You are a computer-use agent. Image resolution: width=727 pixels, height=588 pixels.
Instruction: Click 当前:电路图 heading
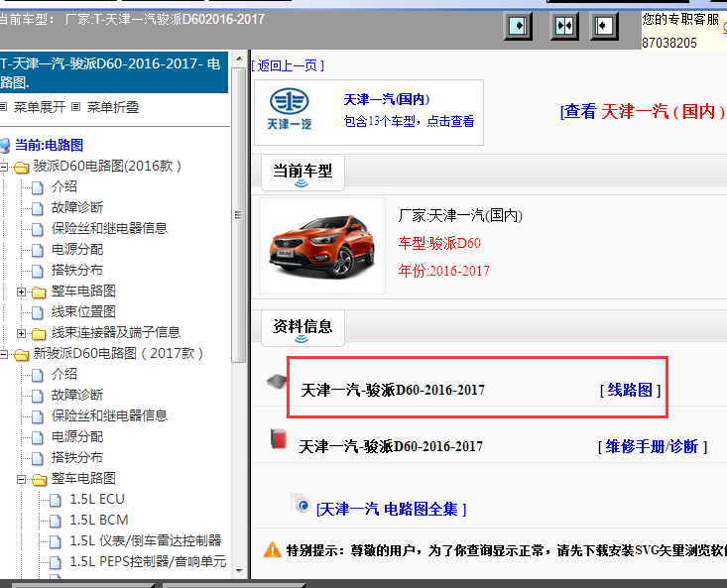pos(49,145)
